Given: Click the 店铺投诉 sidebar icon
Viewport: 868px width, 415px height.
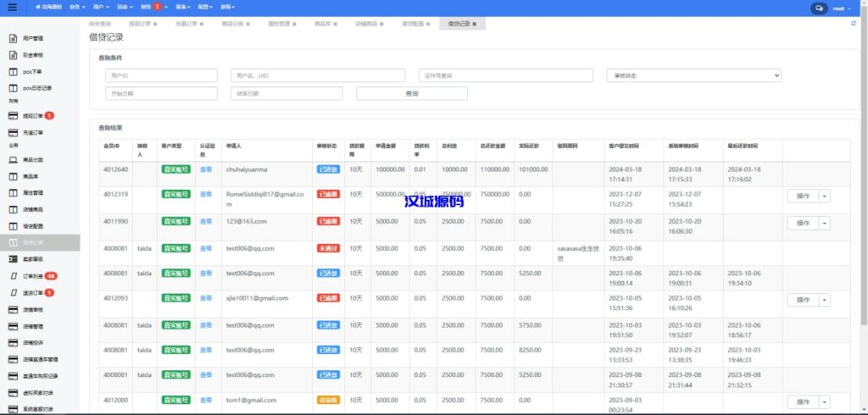Looking at the screenshot, I should click(x=14, y=342).
